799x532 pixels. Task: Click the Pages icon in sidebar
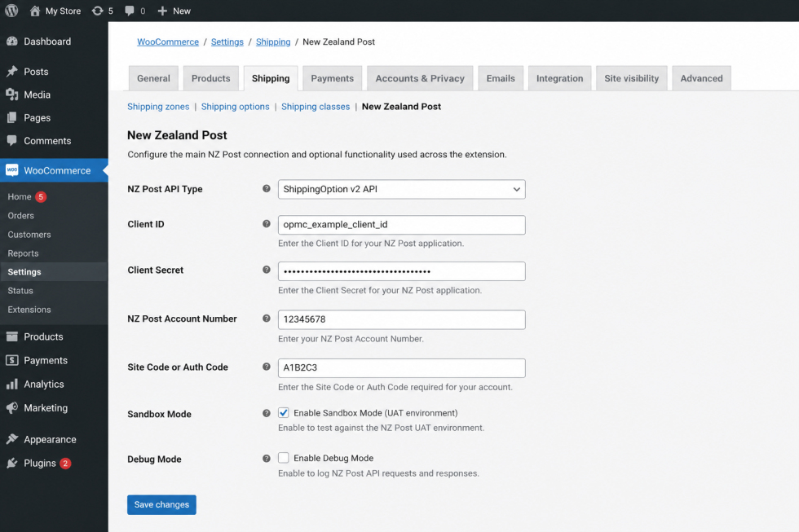click(11, 117)
